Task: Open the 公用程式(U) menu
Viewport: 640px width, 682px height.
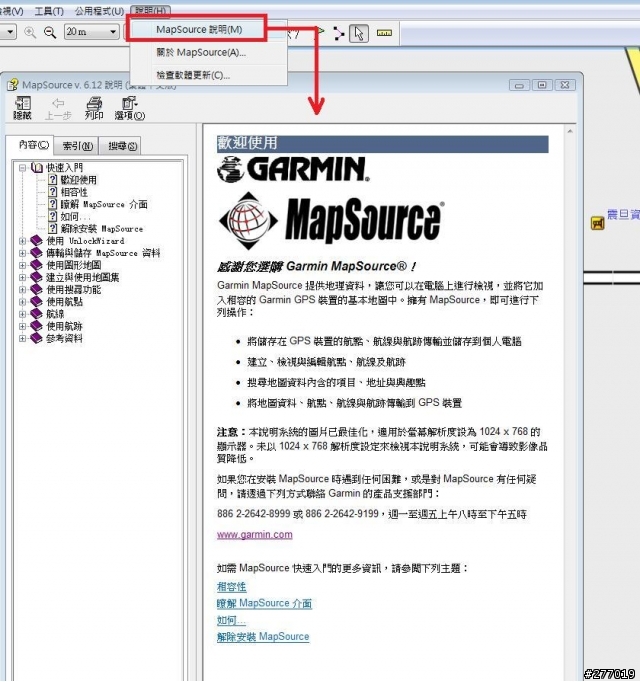Action: (99, 11)
